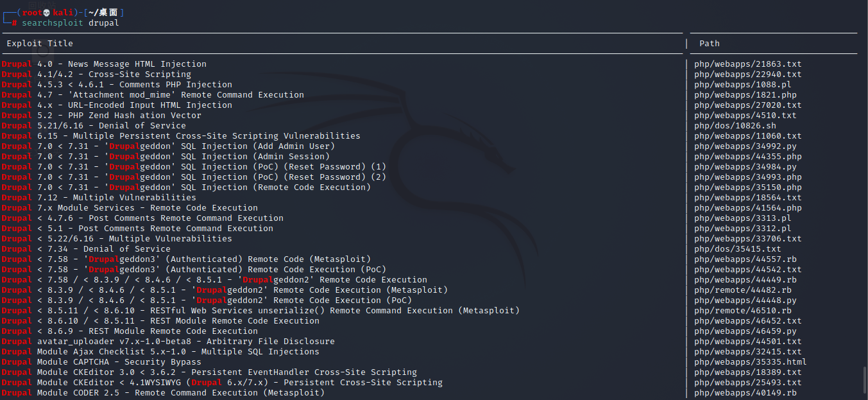Screen dimensions: 868x400
Task: Click the path php/remote/46510.rb
Action: (743, 311)
